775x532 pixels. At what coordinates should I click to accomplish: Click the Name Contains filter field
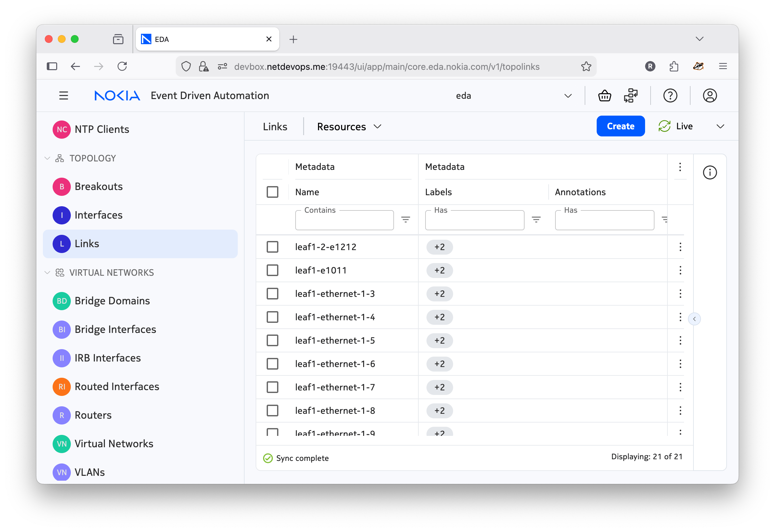[x=344, y=221]
